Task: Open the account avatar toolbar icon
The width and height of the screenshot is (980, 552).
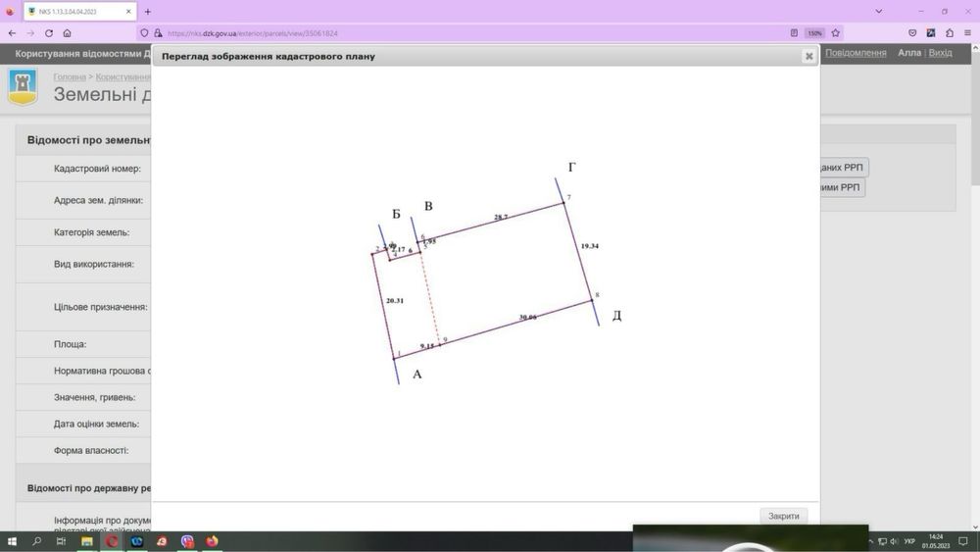Action: click(931, 33)
